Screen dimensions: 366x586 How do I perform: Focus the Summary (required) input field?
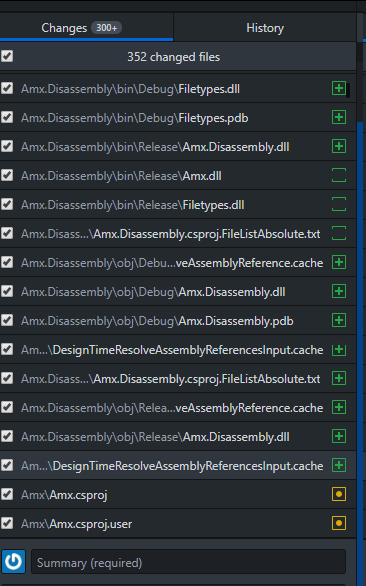coord(188,562)
